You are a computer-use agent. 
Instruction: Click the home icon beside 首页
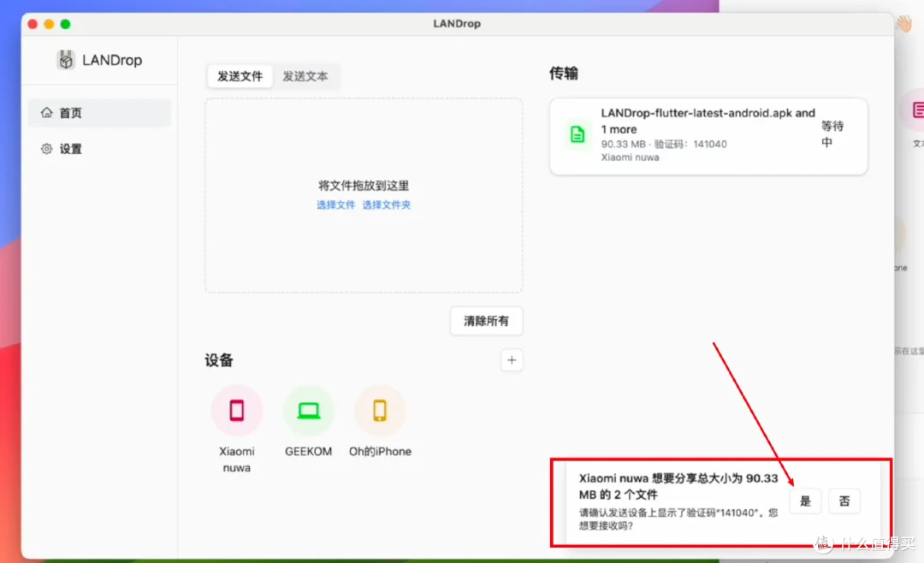46,112
